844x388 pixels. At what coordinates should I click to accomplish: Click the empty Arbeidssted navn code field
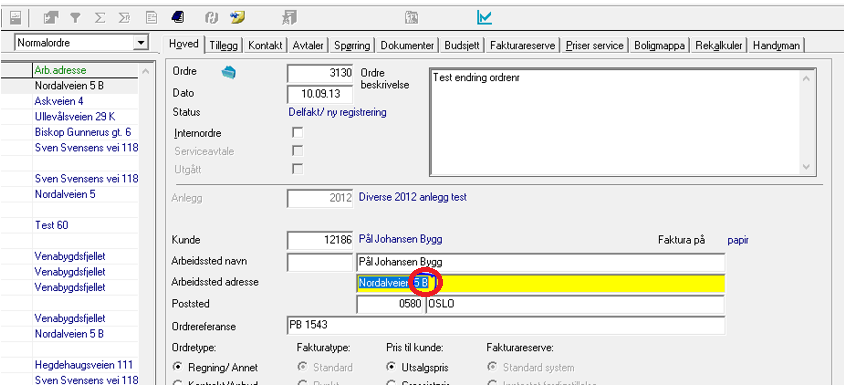(x=320, y=262)
